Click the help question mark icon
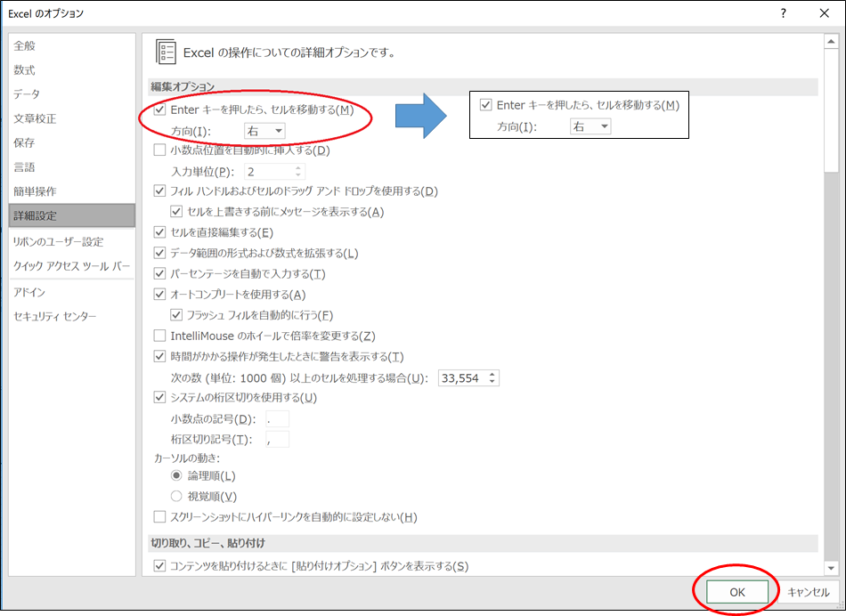 [783, 13]
